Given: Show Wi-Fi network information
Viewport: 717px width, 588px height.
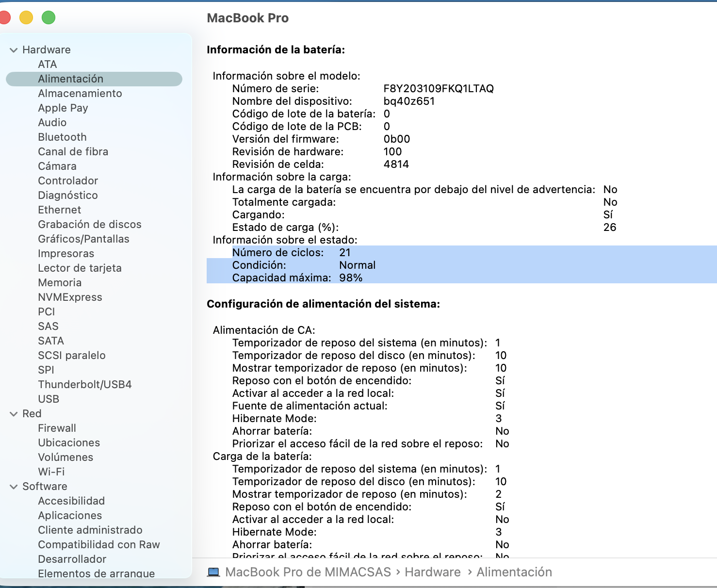Looking at the screenshot, I should 51,472.
